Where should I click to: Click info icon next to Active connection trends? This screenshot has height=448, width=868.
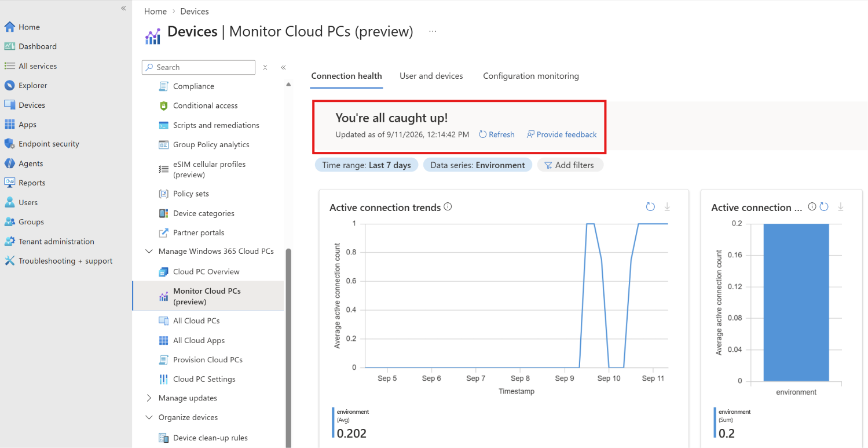click(448, 207)
